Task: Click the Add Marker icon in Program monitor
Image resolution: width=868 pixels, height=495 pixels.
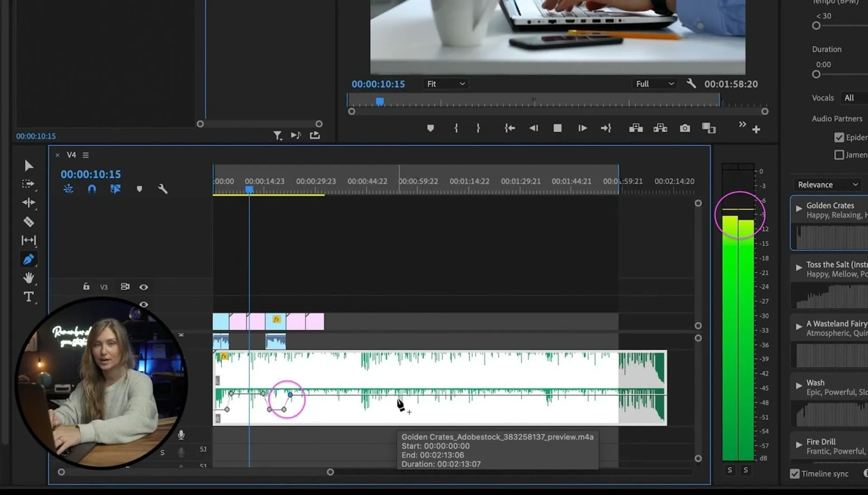Action: (x=430, y=128)
